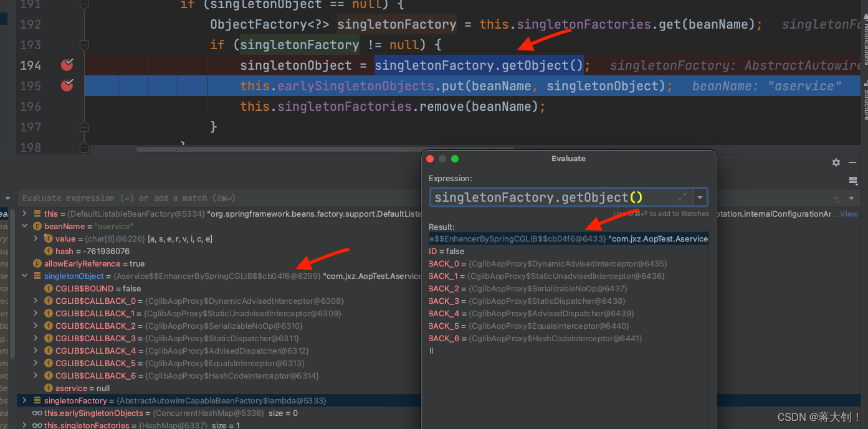Image resolution: width=868 pixels, height=429 pixels.
Task: Click the View link in variables panel
Action: click(x=849, y=214)
